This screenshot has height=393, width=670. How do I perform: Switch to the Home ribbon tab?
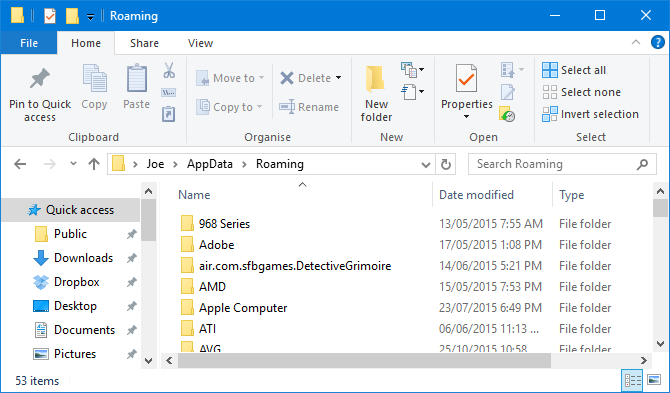point(86,43)
